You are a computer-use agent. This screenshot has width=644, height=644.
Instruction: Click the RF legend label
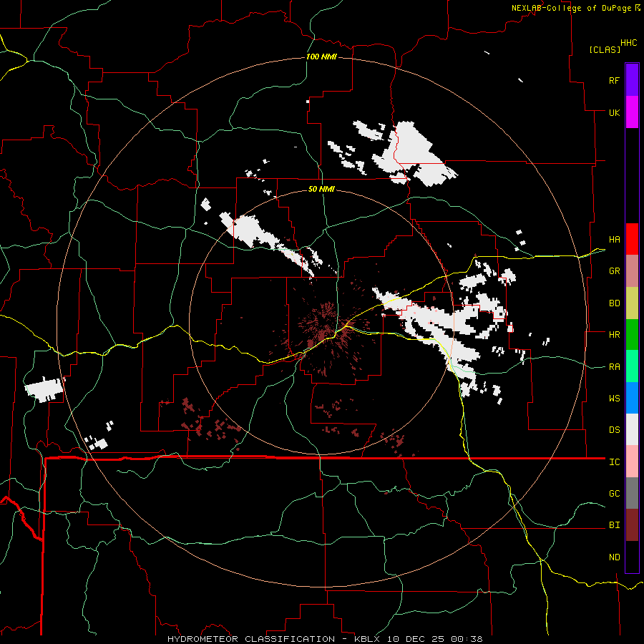point(614,80)
